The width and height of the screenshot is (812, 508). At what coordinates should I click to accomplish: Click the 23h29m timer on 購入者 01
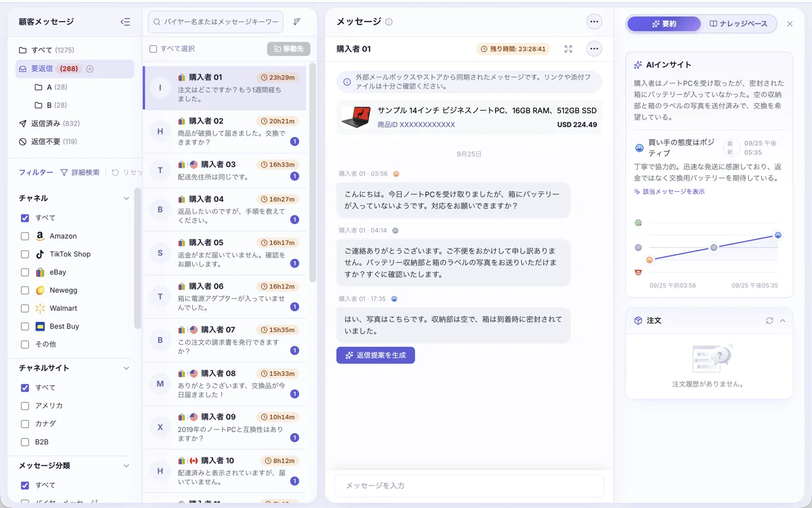click(278, 77)
